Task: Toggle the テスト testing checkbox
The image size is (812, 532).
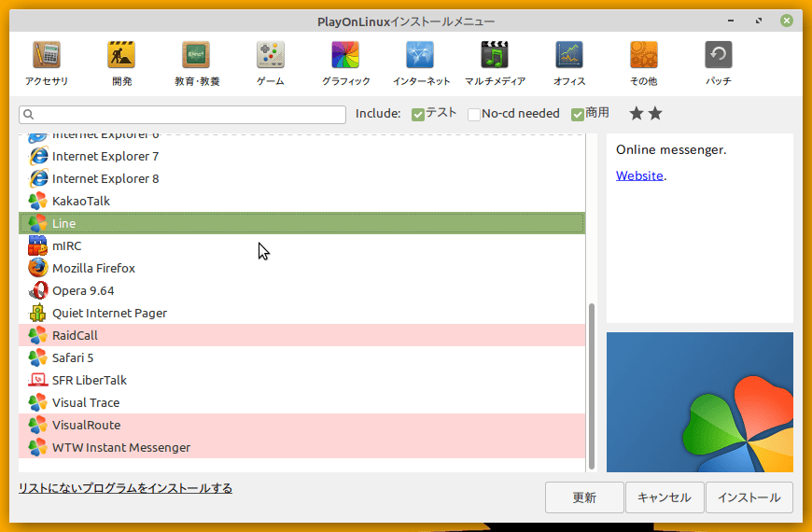Action: click(x=418, y=115)
